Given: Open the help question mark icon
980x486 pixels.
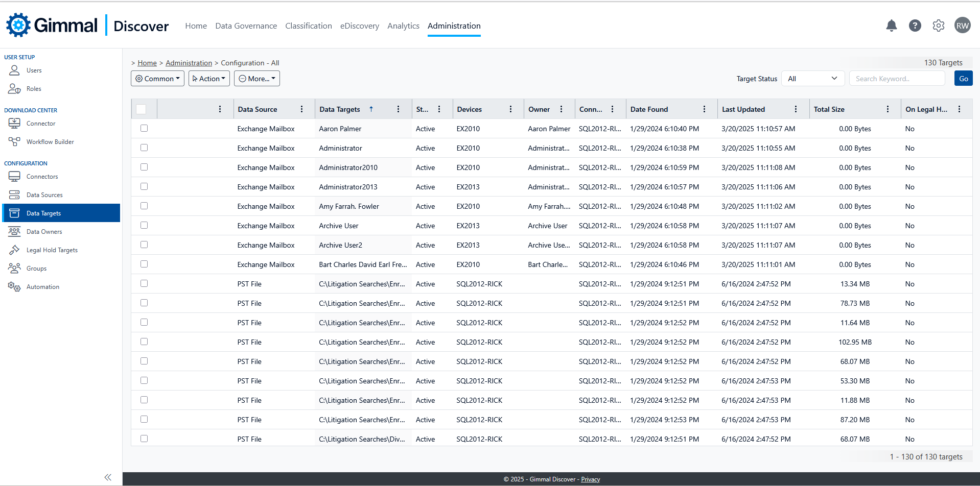Looking at the screenshot, I should point(915,26).
